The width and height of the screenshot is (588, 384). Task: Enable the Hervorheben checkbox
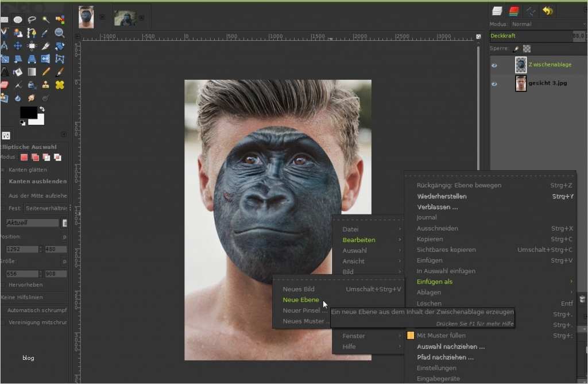pyautogui.click(x=3, y=285)
